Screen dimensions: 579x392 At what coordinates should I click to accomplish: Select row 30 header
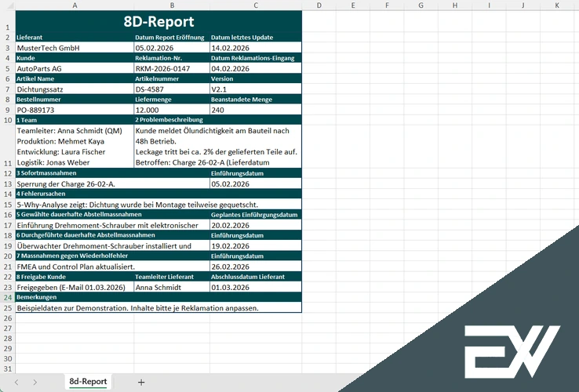8,358
